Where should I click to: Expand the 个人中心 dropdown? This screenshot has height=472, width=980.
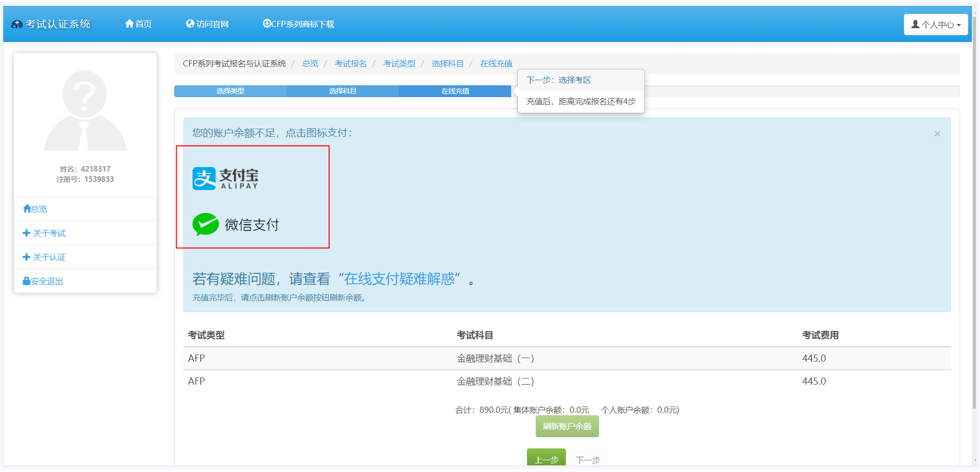(x=936, y=25)
